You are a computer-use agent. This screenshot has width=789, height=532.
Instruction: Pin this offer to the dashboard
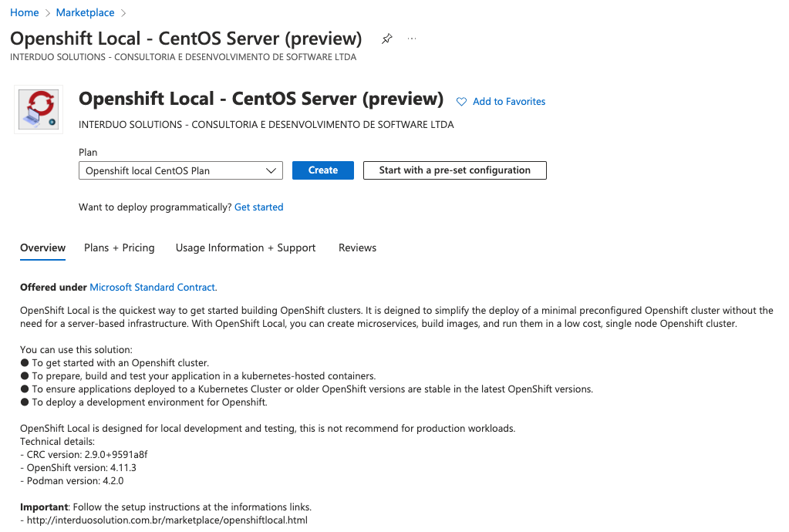point(386,39)
